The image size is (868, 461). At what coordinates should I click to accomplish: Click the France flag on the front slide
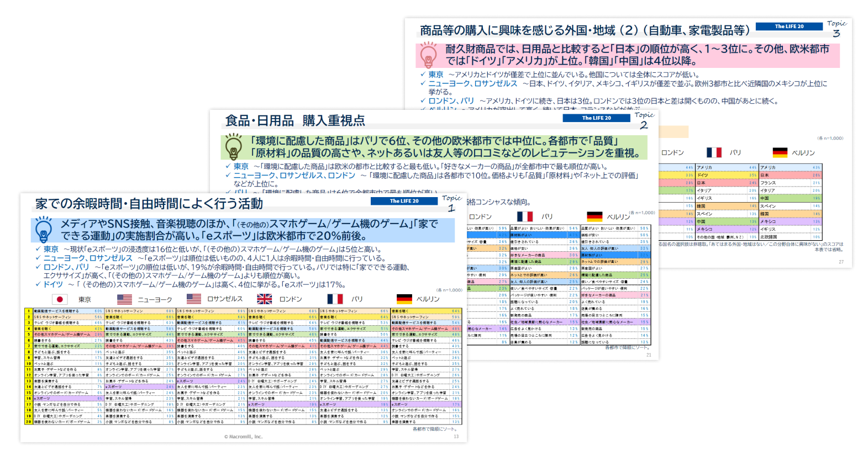coord(335,299)
